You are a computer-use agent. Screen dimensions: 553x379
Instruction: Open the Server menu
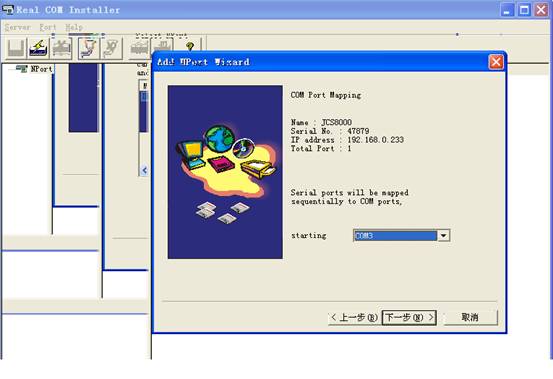coord(18,27)
